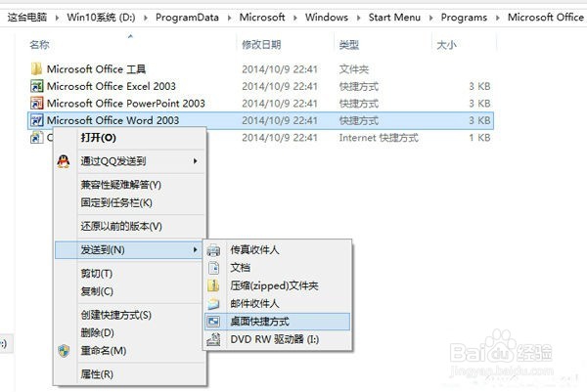
Task: Click the zipped folder icon in submenu
Action: (x=213, y=285)
